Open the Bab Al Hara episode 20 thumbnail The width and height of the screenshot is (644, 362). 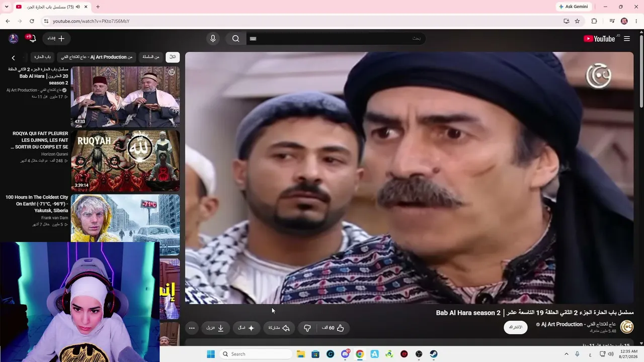(125, 97)
